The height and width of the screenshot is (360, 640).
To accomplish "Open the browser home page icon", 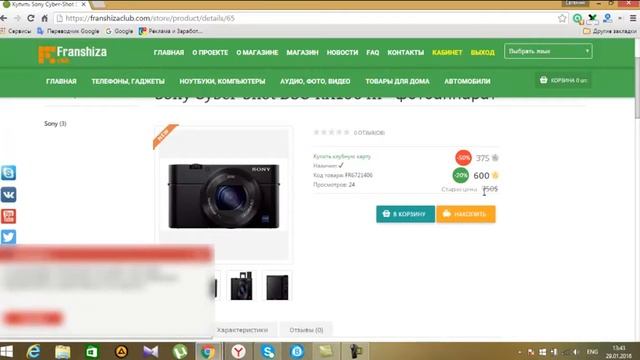I will [x=44, y=18].
